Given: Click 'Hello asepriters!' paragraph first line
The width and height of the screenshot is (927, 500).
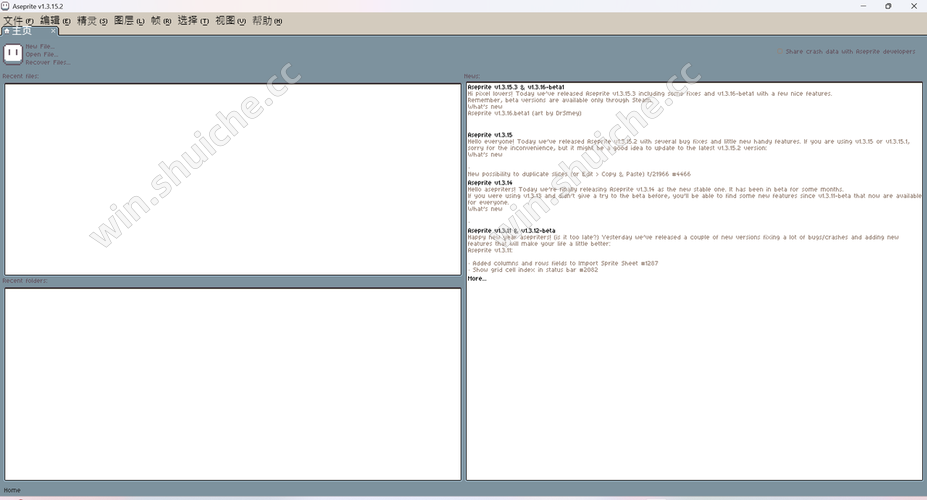Looking at the screenshot, I should (656, 189).
